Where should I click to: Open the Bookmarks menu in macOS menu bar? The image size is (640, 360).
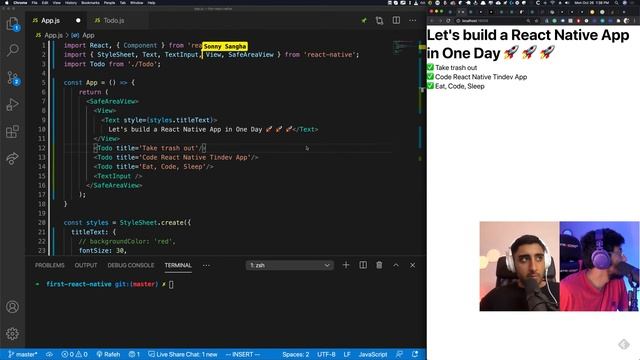coord(90,3)
